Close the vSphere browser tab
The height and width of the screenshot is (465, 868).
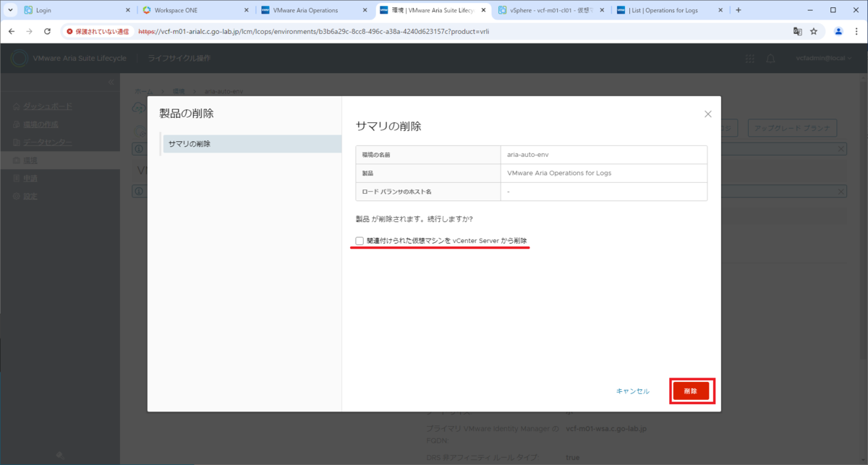click(x=603, y=10)
